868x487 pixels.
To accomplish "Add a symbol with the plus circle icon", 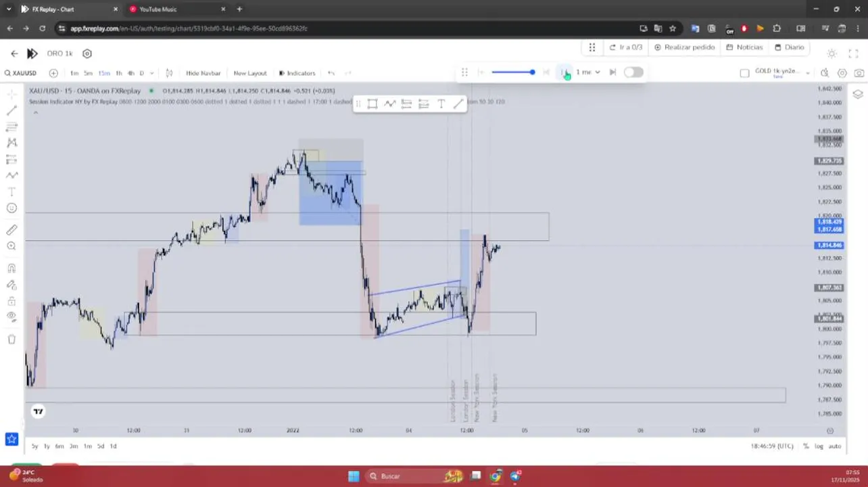I will 53,73.
